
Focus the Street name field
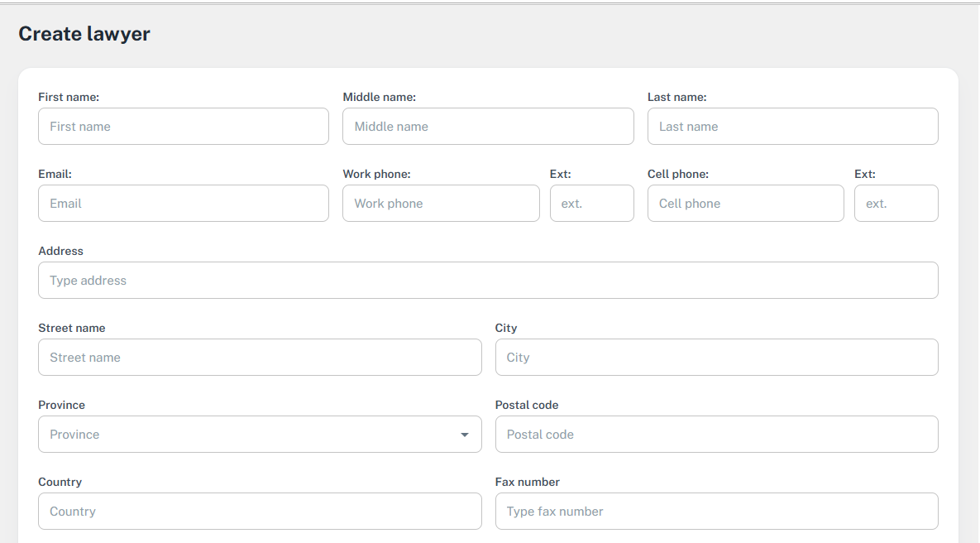click(260, 358)
